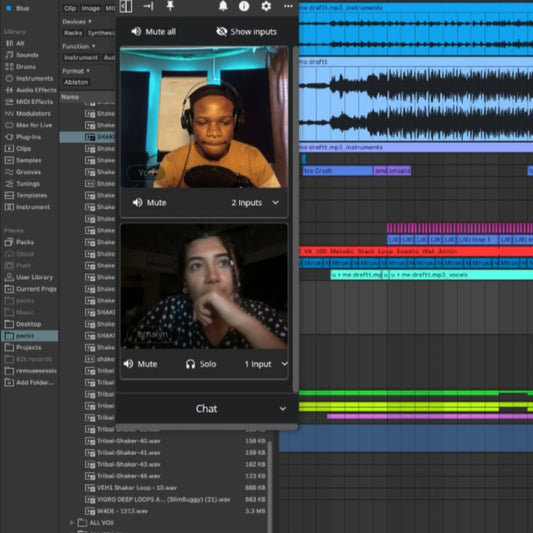The width and height of the screenshot is (533, 533).
Task: Open the three-dots more options menu
Action: pyautogui.click(x=288, y=6)
